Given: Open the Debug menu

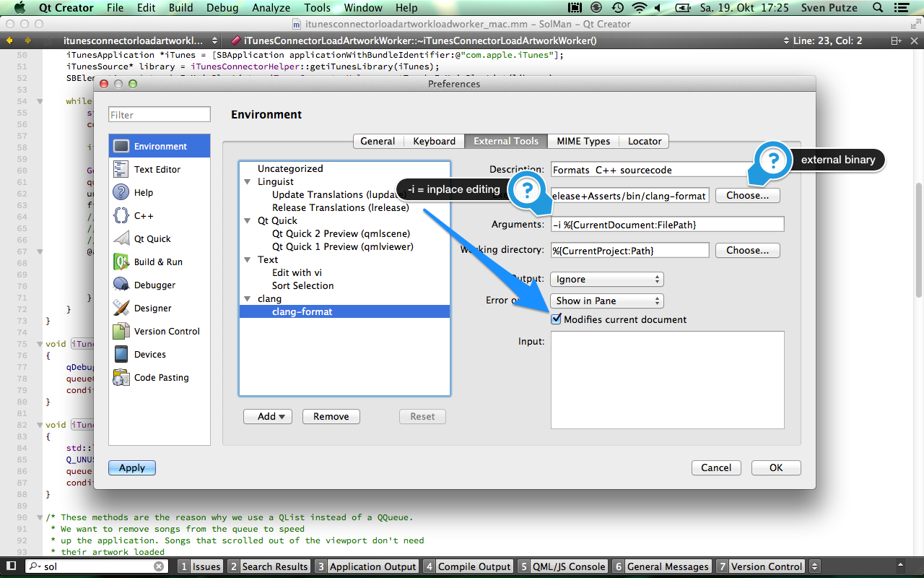Looking at the screenshot, I should pos(222,8).
